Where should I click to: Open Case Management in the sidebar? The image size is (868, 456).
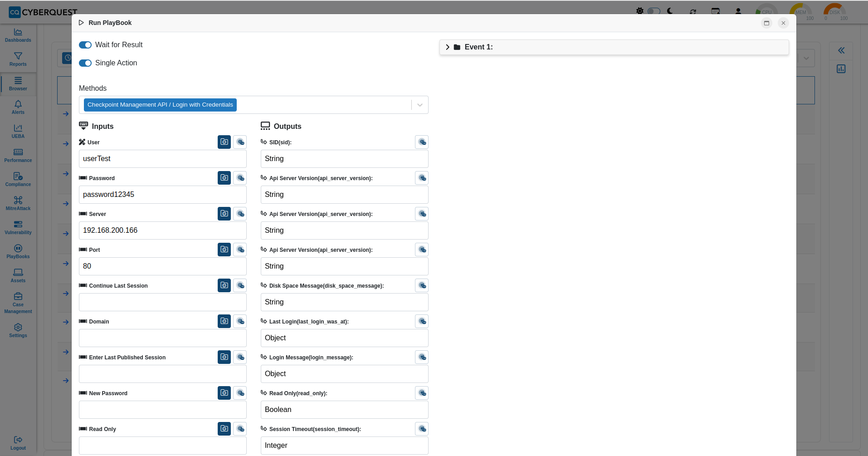[18, 303]
